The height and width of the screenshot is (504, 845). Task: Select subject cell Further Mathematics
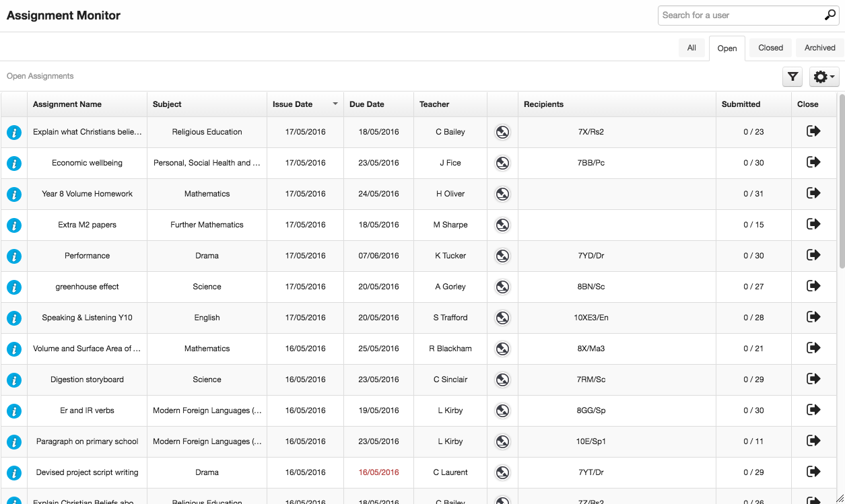click(x=207, y=225)
